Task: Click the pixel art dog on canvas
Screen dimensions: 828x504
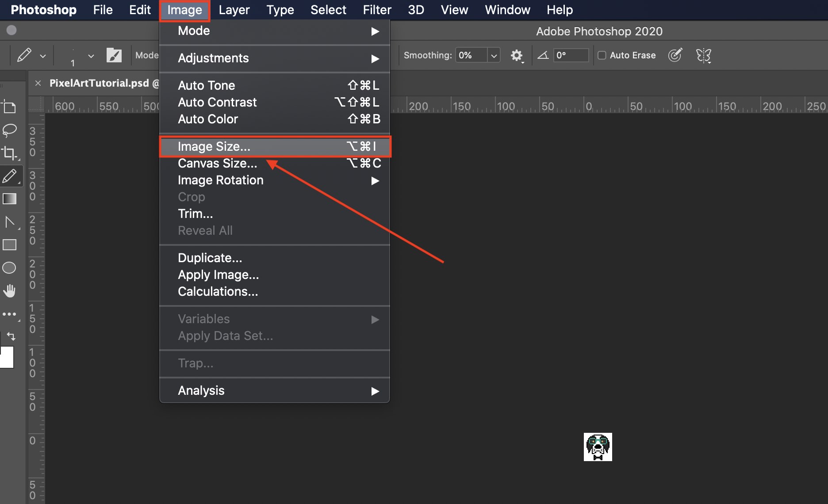Action: [x=598, y=447]
